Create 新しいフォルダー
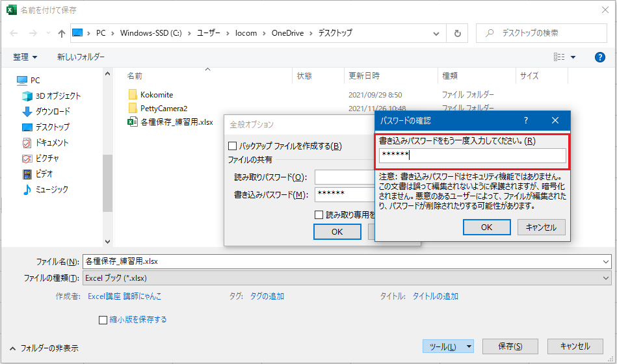The image size is (617, 364). 81,57
